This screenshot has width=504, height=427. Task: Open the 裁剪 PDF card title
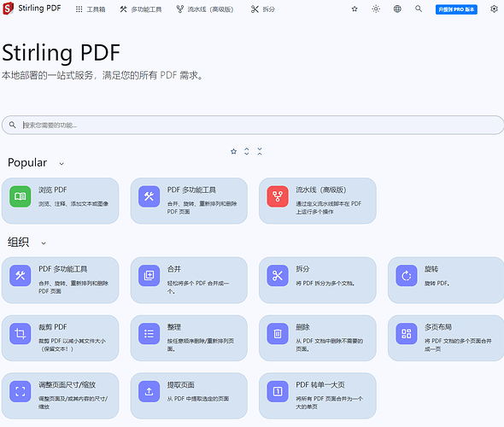(53, 327)
